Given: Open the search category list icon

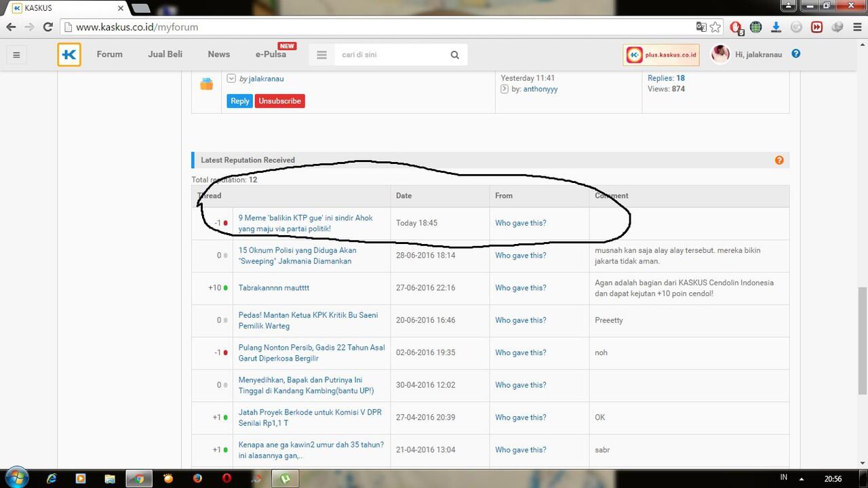Looking at the screenshot, I should [x=321, y=55].
